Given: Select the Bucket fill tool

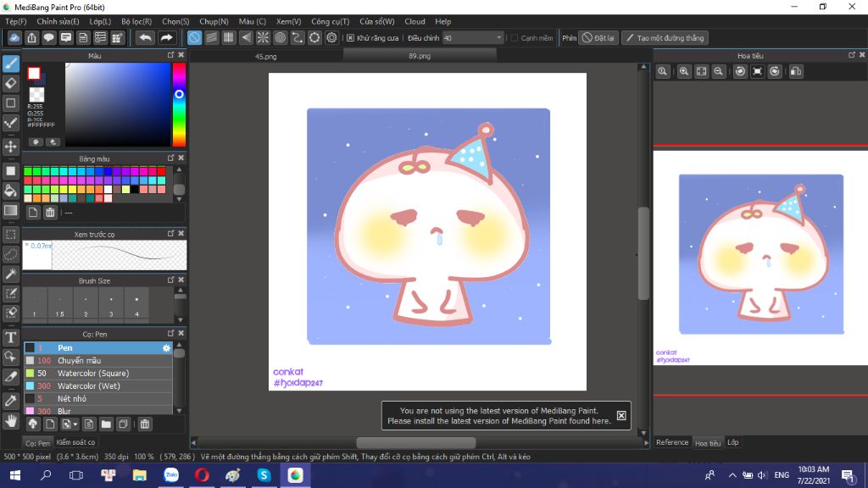Looking at the screenshot, I should pos(10,191).
